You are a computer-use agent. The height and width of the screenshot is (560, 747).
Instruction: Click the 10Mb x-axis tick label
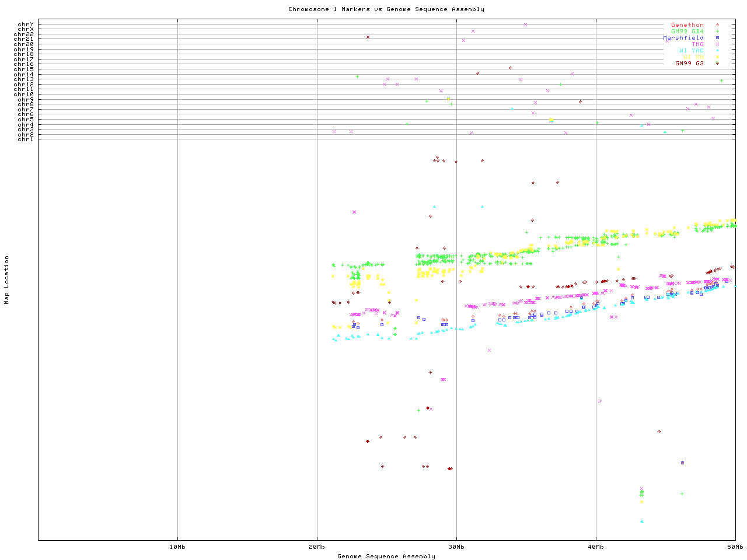177,547
